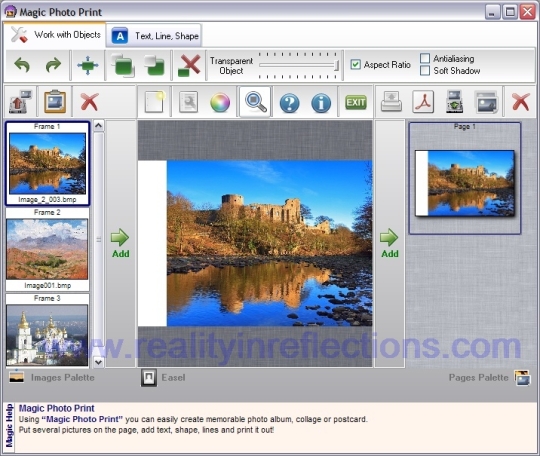
Task: Click the duplicate page pictures icon
Action: 486,102
